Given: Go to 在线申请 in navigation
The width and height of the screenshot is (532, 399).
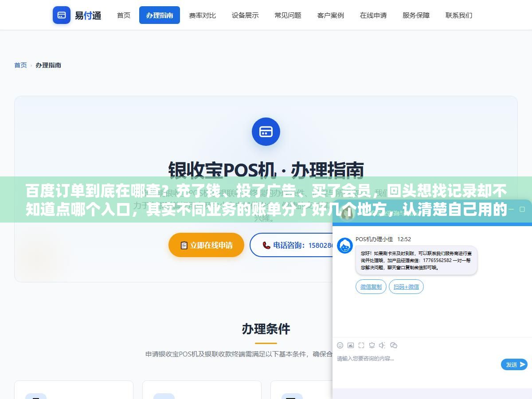Looking at the screenshot, I should point(373,15).
